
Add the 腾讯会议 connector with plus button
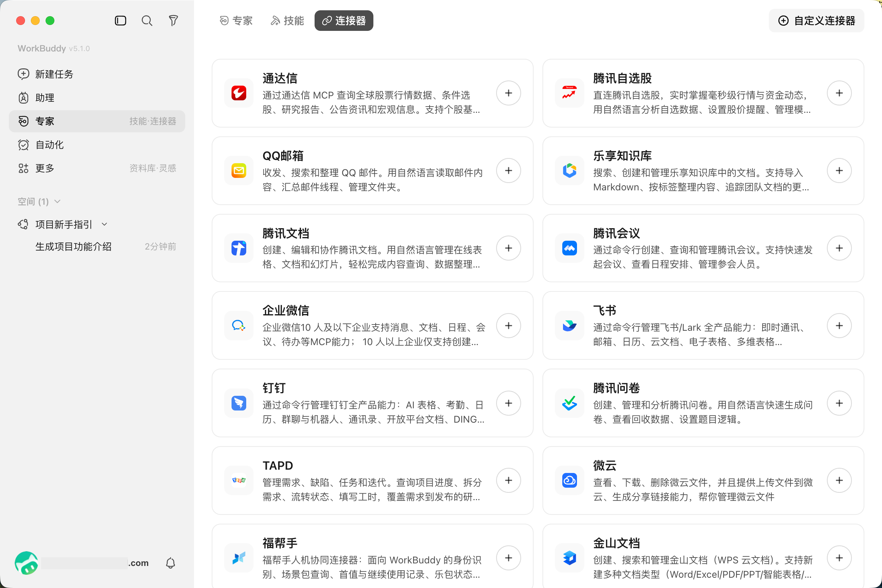point(839,248)
